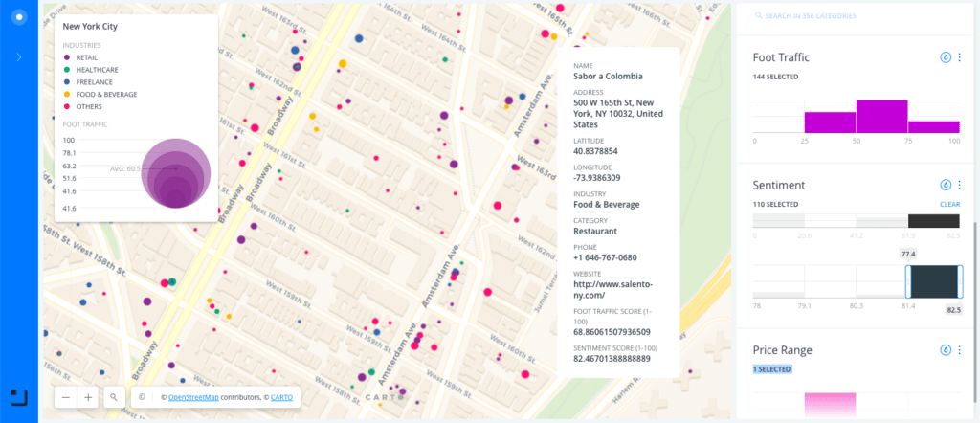Select the pink Price Range histogram bar

(x=830, y=405)
